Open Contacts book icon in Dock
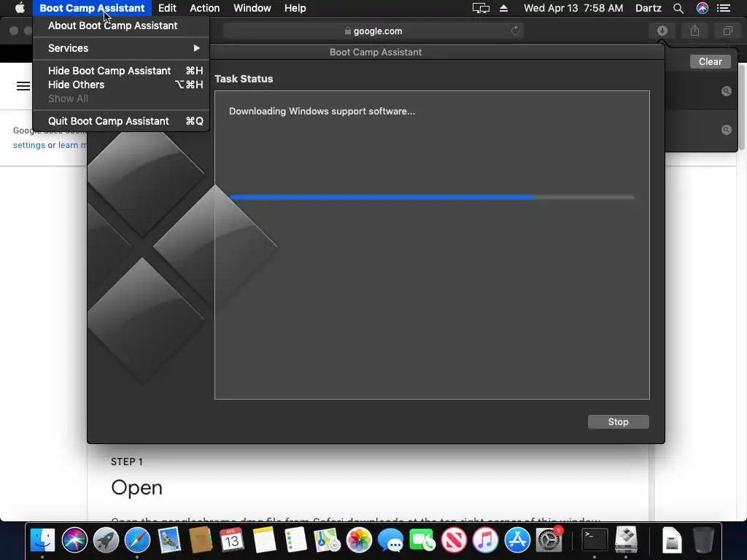 201,540
